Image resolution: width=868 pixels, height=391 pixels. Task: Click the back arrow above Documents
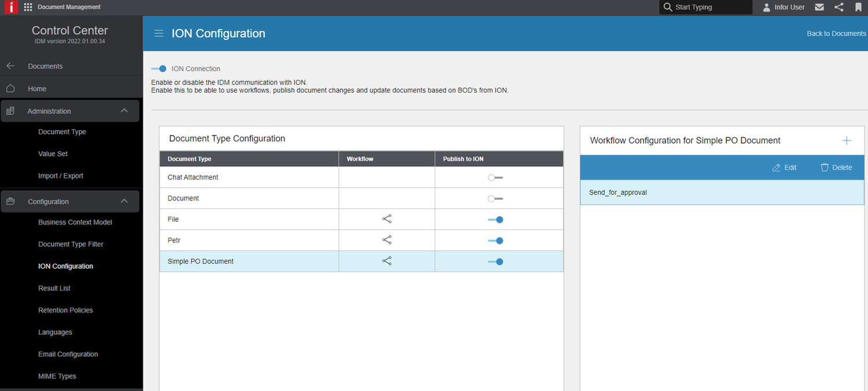point(10,65)
